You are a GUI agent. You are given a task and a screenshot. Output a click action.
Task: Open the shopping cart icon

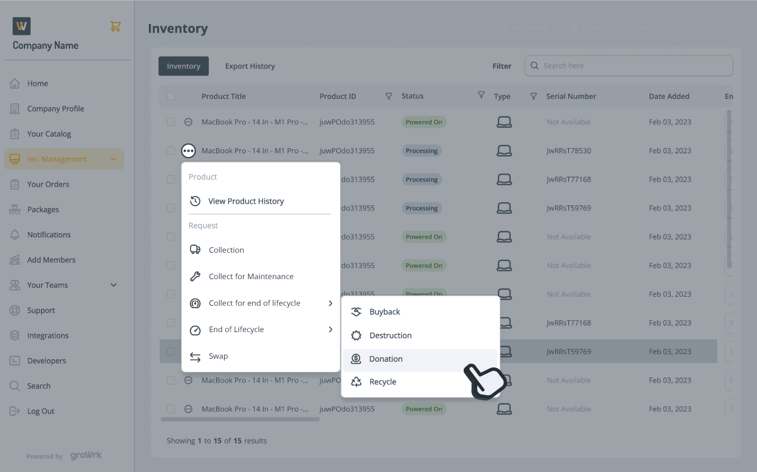tap(115, 26)
